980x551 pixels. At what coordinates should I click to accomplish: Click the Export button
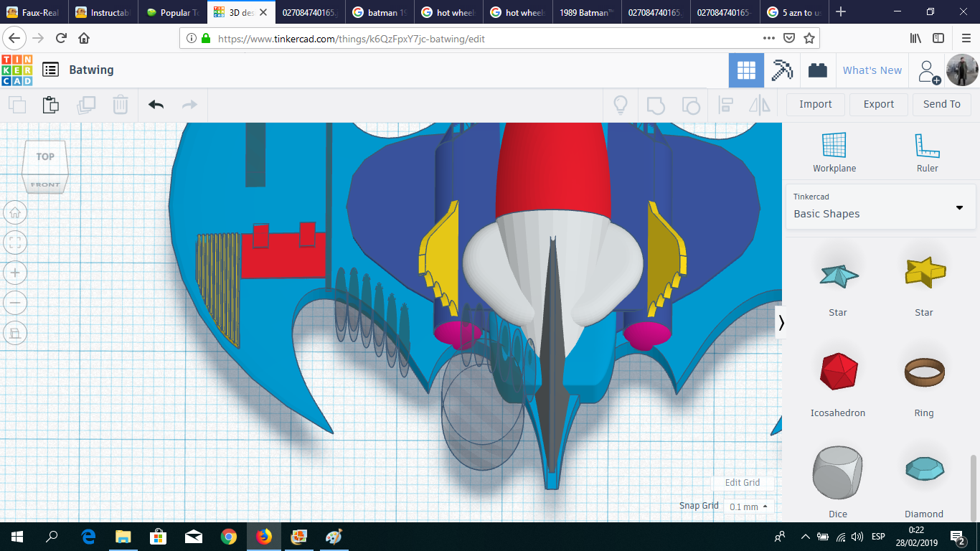click(x=879, y=104)
